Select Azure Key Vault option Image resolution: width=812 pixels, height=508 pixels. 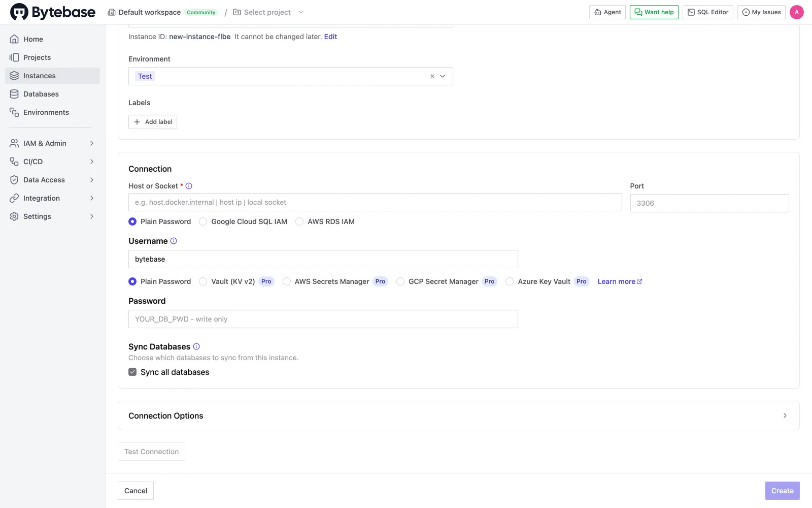(x=510, y=281)
